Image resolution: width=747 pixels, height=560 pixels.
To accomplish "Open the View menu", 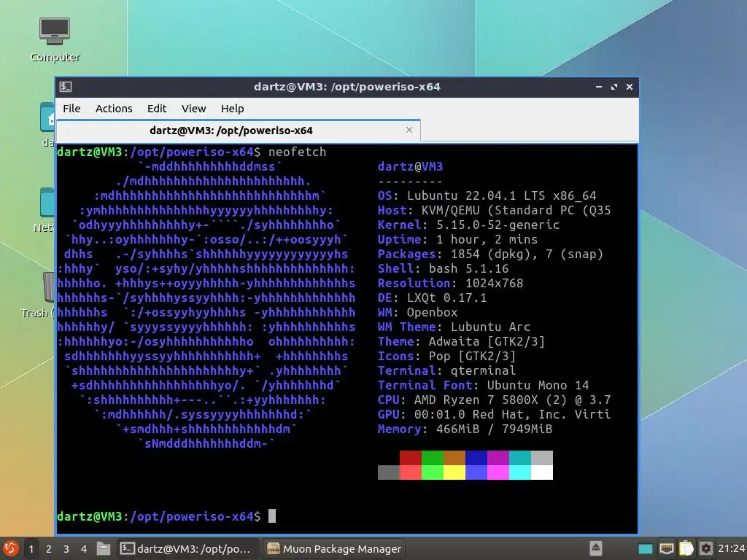I will pyautogui.click(x=193, y=109).
